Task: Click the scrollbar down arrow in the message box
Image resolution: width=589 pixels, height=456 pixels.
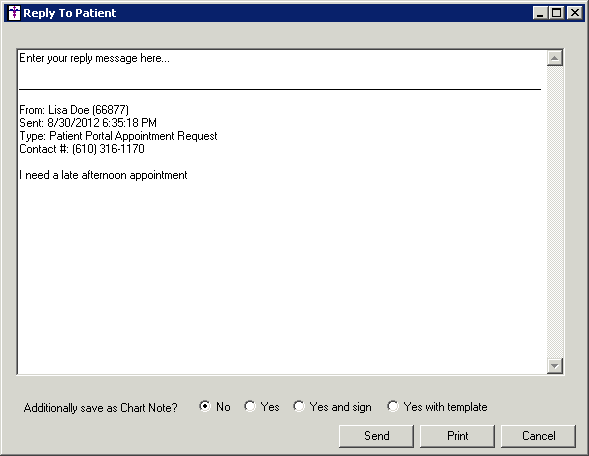Action: pyautogui.click(x=555, y=365)
